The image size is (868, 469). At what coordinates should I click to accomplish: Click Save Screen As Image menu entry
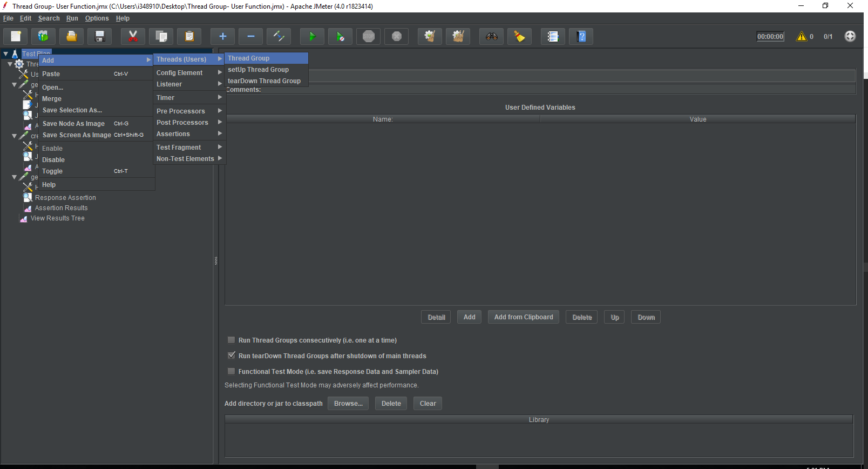coord(97,135)
